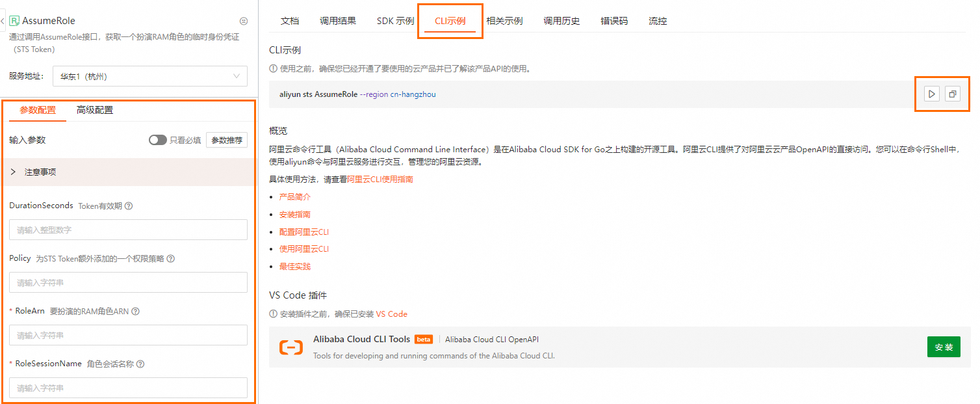Click the 'aliyun sts AssumeRole' command text
This screenshot has width=980, height=404.
click(318, 94)
